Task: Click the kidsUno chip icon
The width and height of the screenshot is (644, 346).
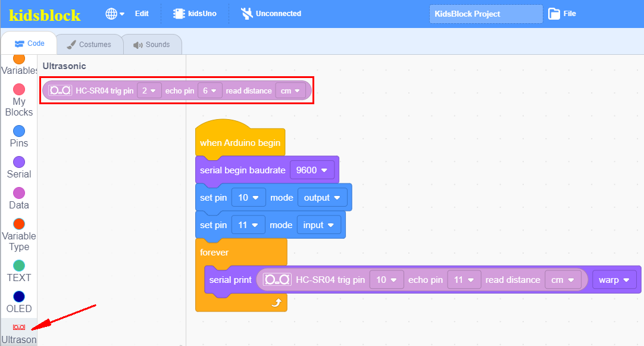Action: coord(179,14)
